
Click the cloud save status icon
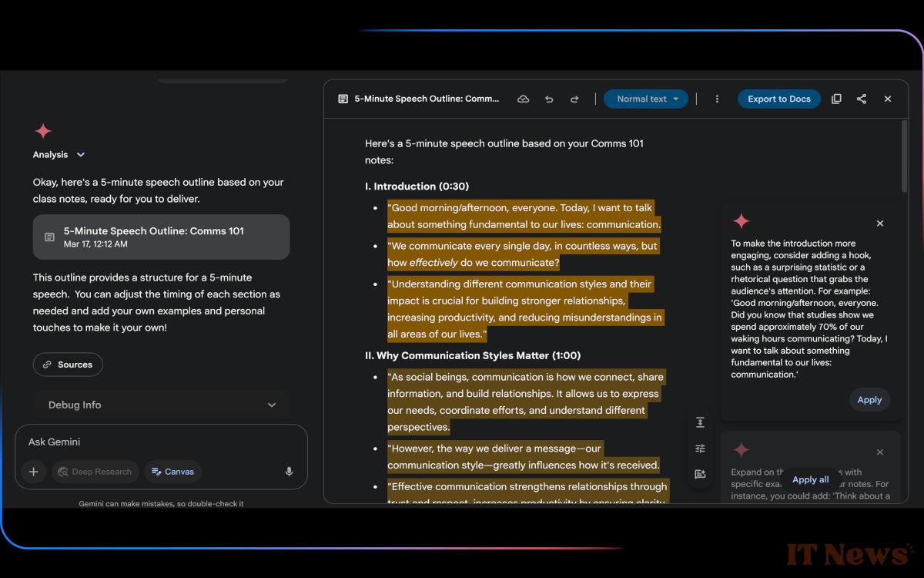click(x=523, y=99)
